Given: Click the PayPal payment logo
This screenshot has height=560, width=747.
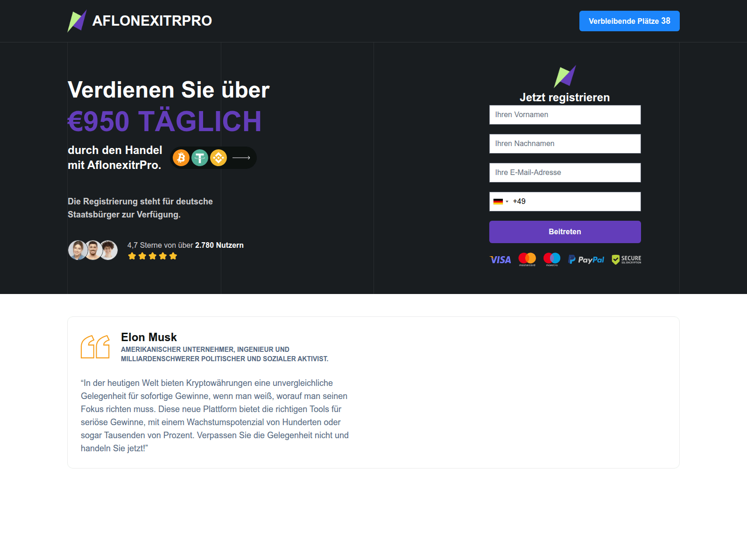Looking at the screenshot, I should [x=586, y=259].
